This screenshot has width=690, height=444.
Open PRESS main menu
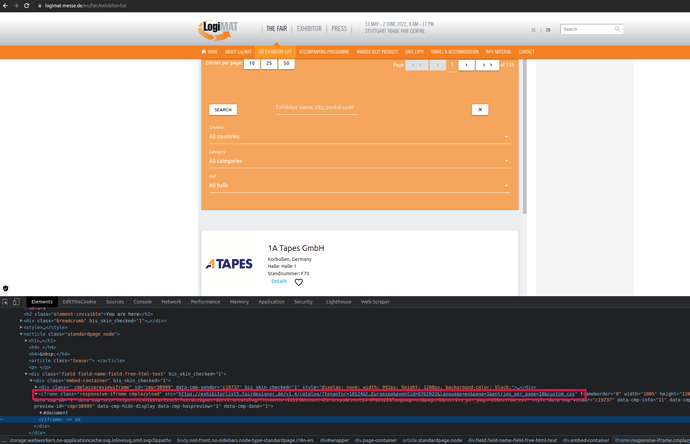[x=339, y=29]
